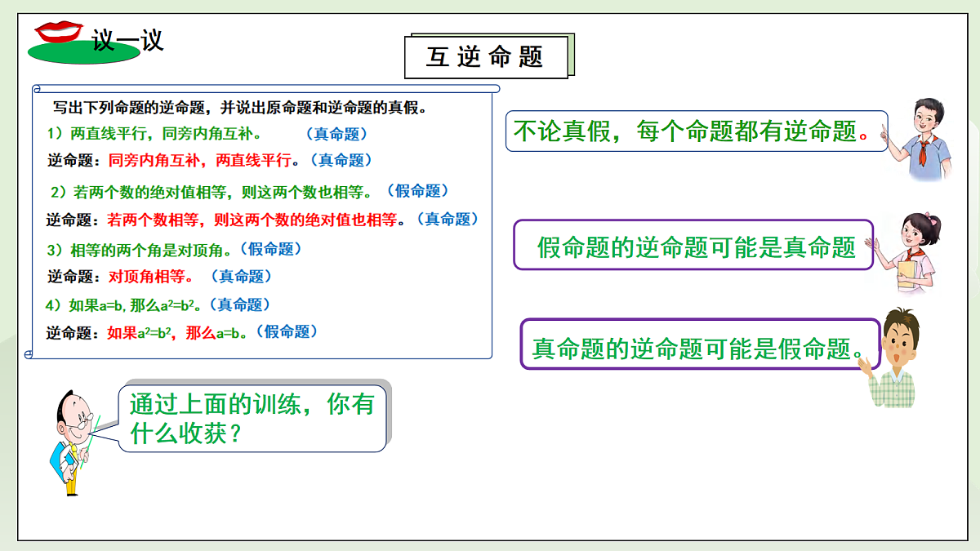Click the red converse 如果a²=b²，那么a=b
The image size is (980, 551).
(177, 333)
